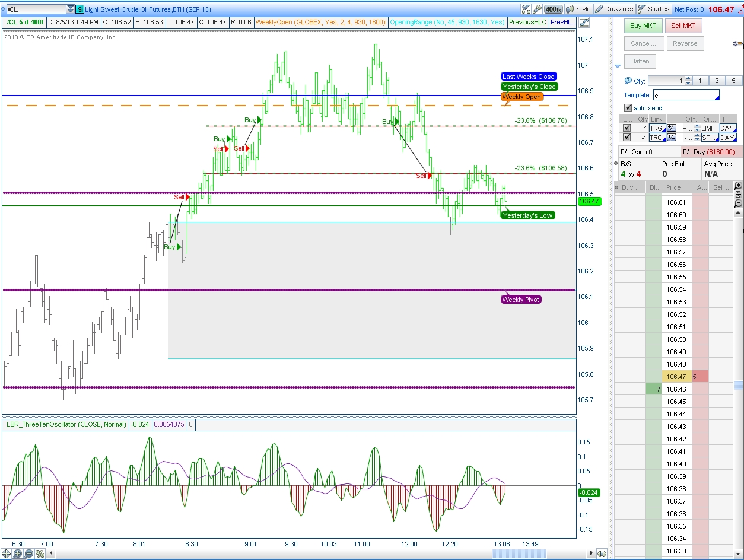Click the crosshair pan icon at bottom left
Image resolution: width=744 pixels, height=560 pixels.
pos(7,554)
